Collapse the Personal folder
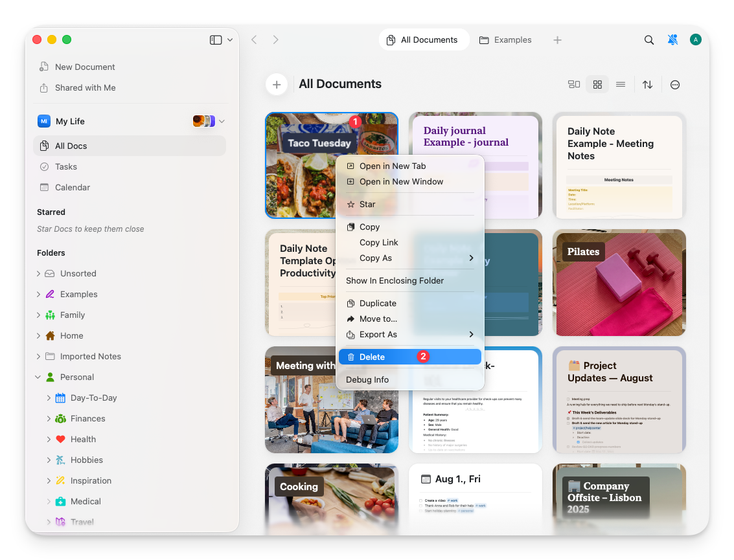Image resolution: width=734 pixels, height=560 pixels. 38,377
